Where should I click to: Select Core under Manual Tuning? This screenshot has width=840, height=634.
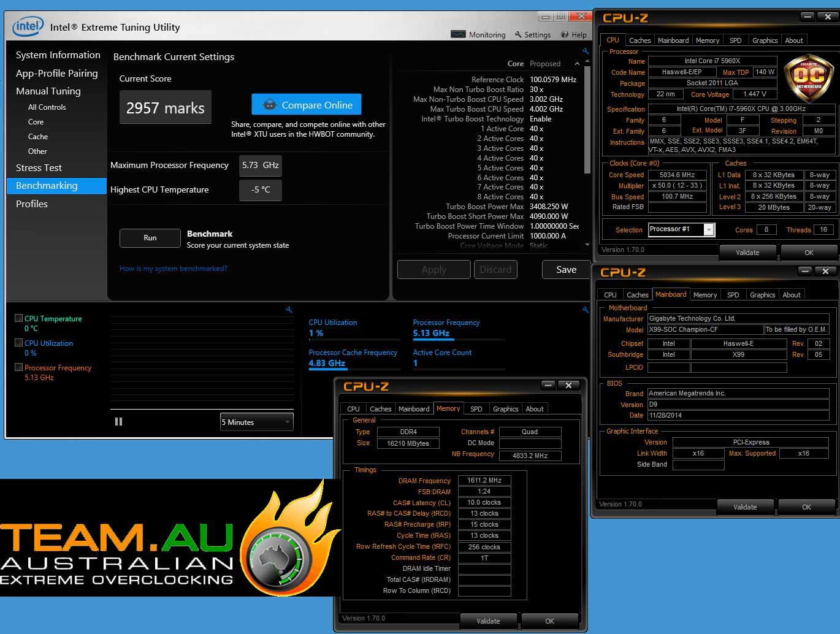coord(36,122)
